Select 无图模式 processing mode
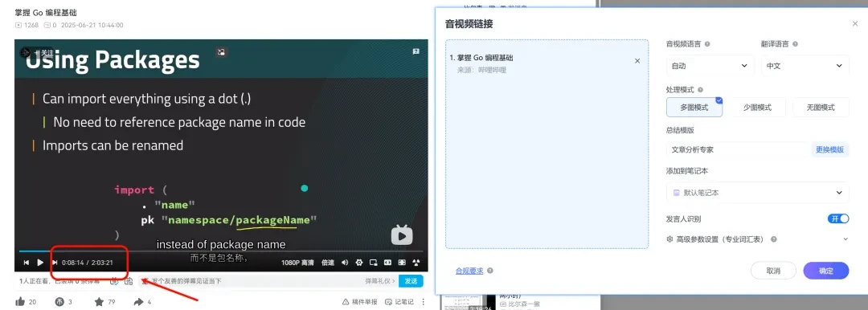Screen dimensions: 868x310 pos(821,108)
